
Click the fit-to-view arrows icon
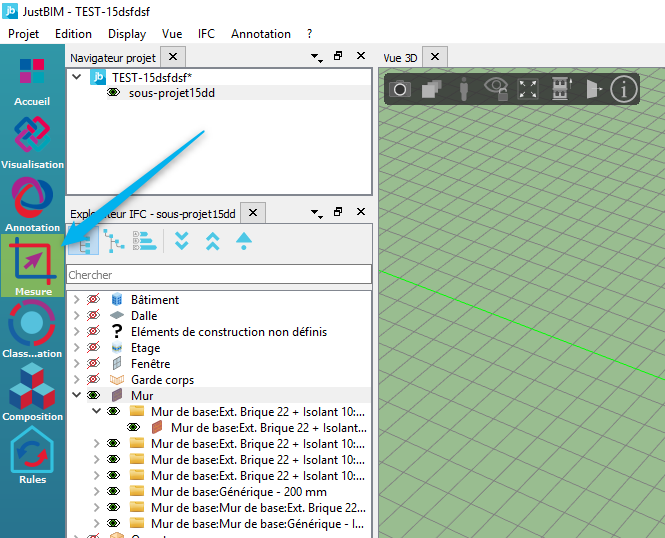click(528, 89)
